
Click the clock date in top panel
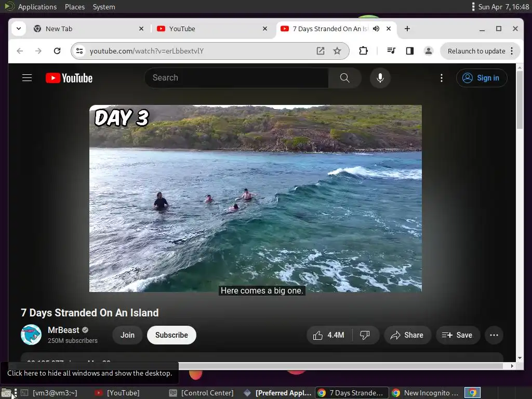(503, 7)
